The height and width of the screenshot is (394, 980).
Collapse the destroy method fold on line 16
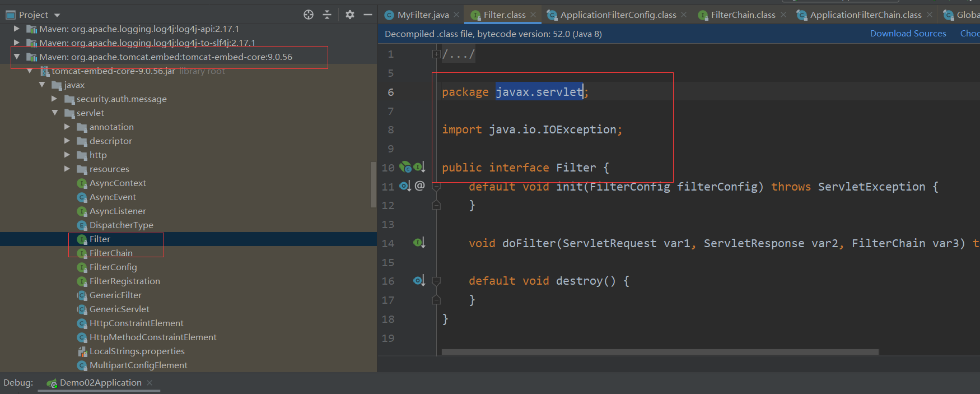436,281
